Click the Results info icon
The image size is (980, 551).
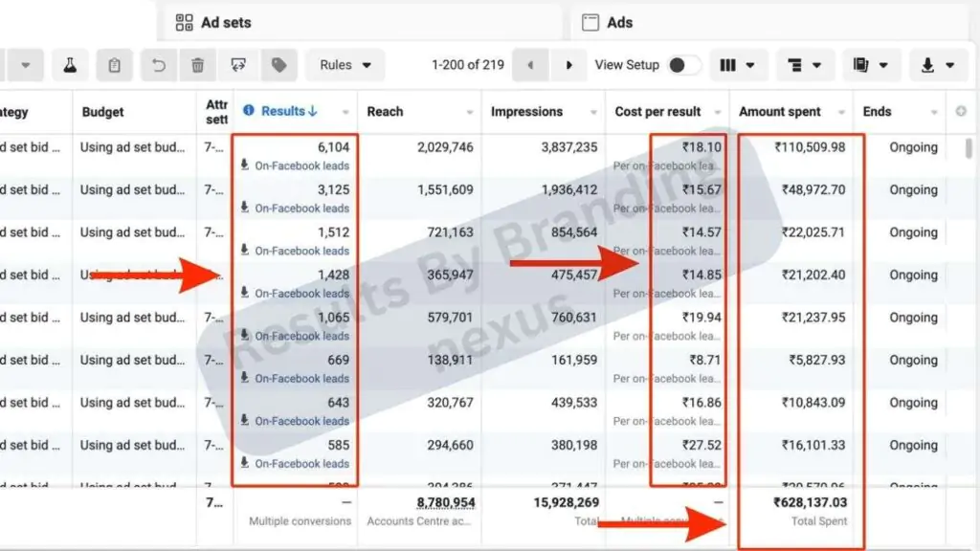(x=249, y=111)
